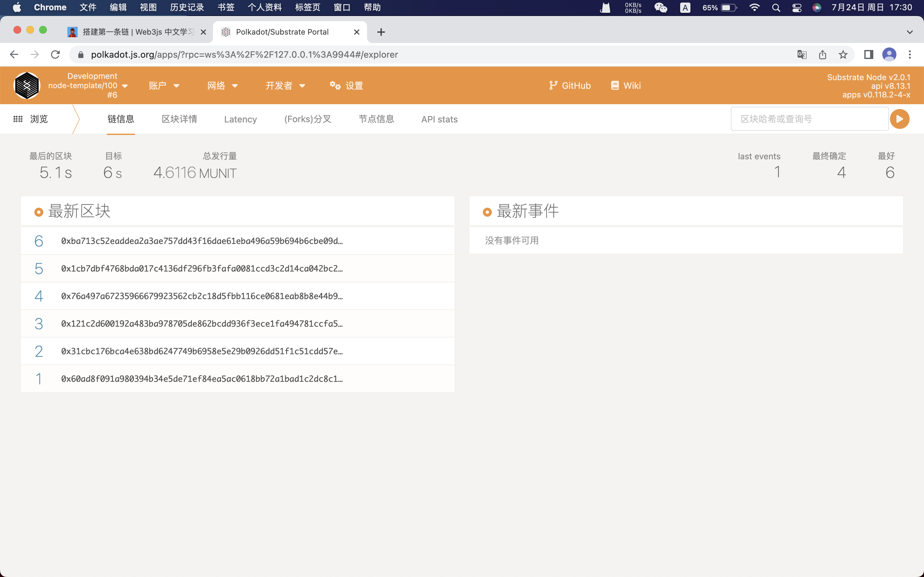
Task: Click the settings gears icon
Action: pyautogui.click(x=335, y=86)
